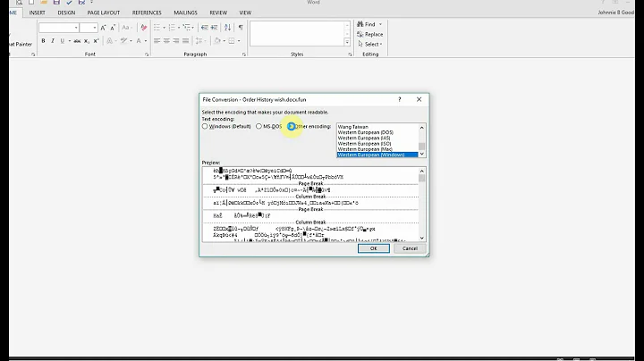Viewport: 644px width, 361px height.
Task: Open the Styles pane launcher
Action: [350, 55]
